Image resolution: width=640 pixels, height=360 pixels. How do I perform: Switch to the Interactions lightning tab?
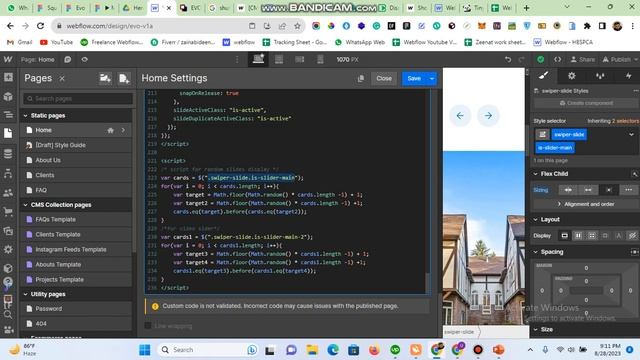tap(628, 76)
